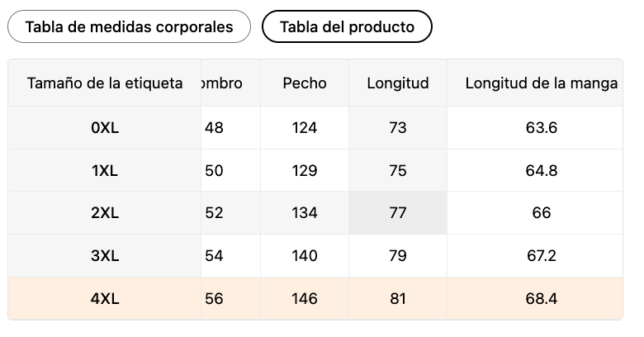The image size is (644, 337).
Task: Click the Pecho column header
Action: [x=305, y=83]
